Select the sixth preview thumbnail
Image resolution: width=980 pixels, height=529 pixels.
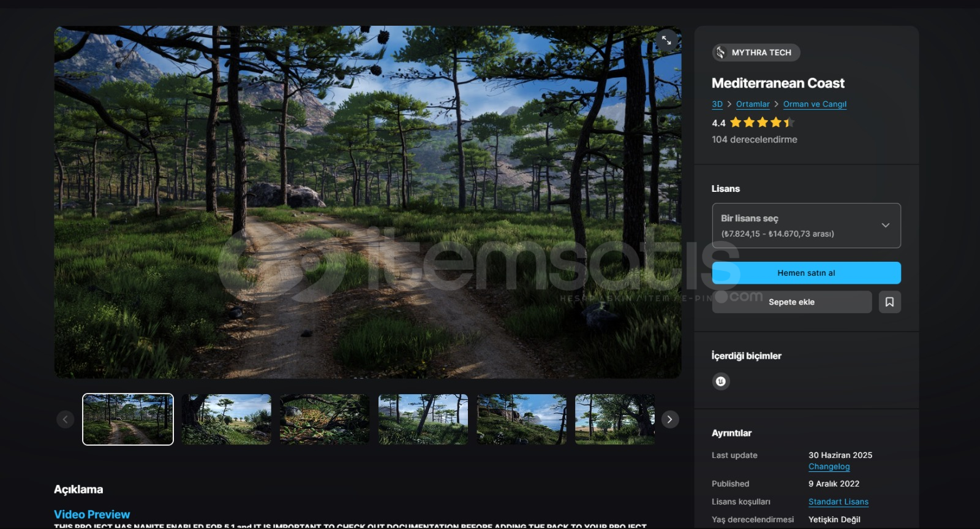(615, 419)
